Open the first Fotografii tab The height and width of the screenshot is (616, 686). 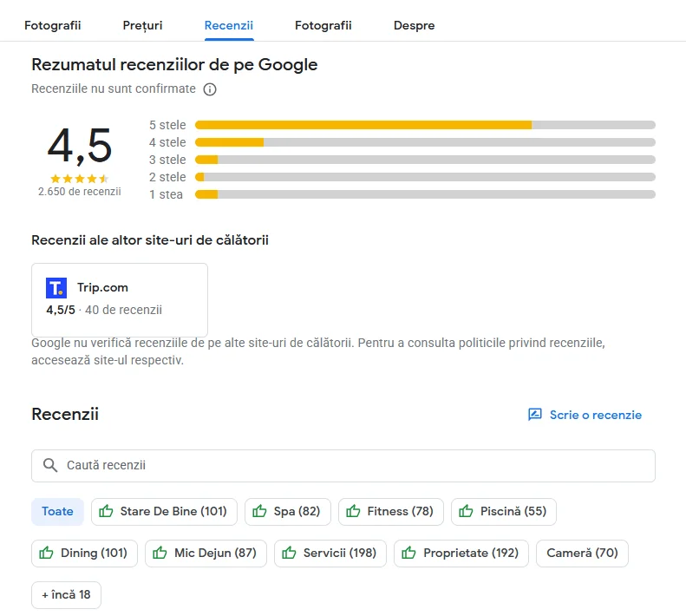click(53, 25)
